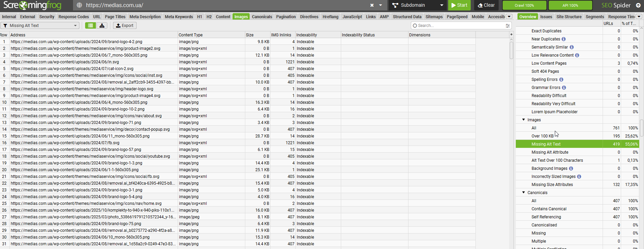This screenshot has width=644, height=249.
Task: Click the Crawl 100% progress bar
Action: coord(524,5)
